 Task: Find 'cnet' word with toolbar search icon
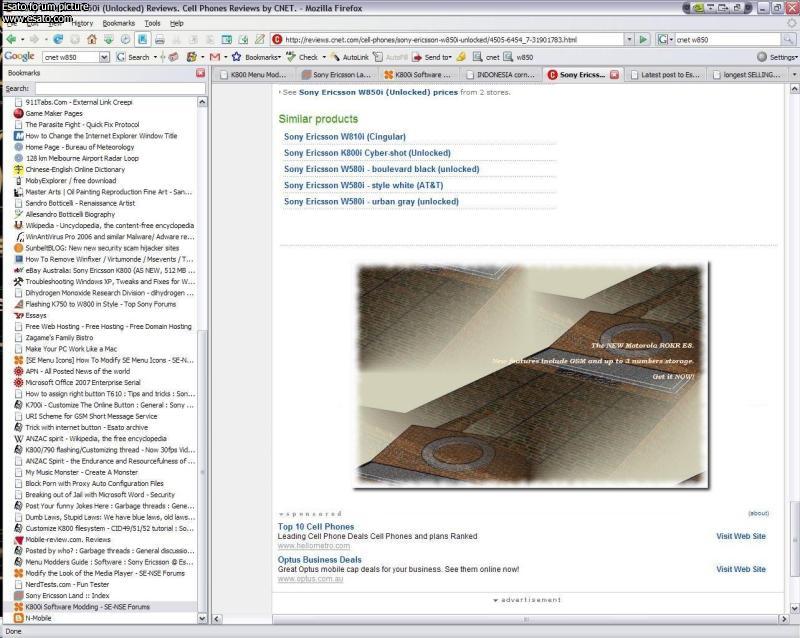tap(486, 57)
